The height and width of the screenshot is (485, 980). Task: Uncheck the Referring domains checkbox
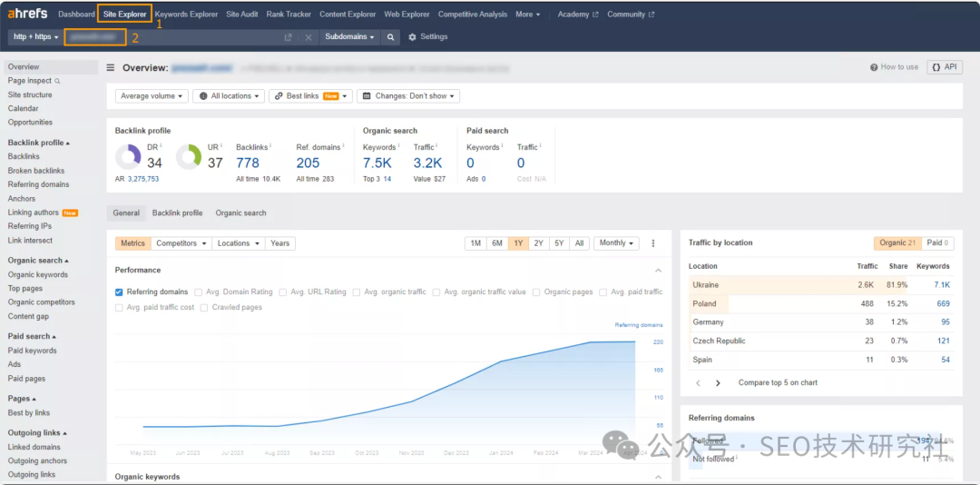[120, 292]
